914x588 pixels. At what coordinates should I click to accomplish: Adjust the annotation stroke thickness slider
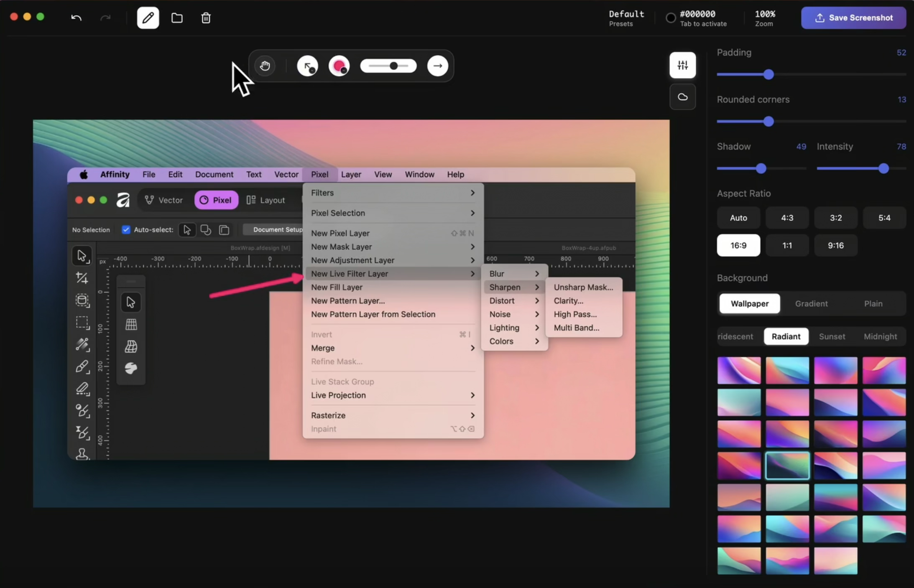388,66
